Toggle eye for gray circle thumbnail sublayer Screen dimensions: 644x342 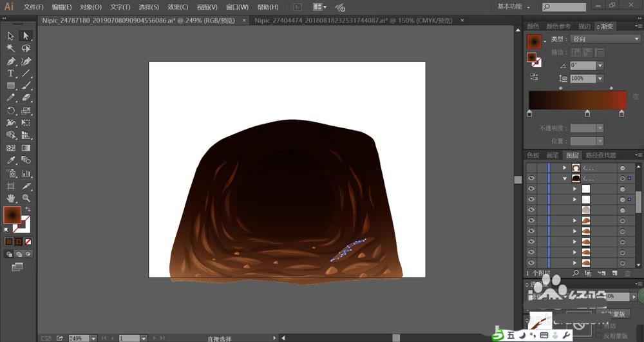531,210
